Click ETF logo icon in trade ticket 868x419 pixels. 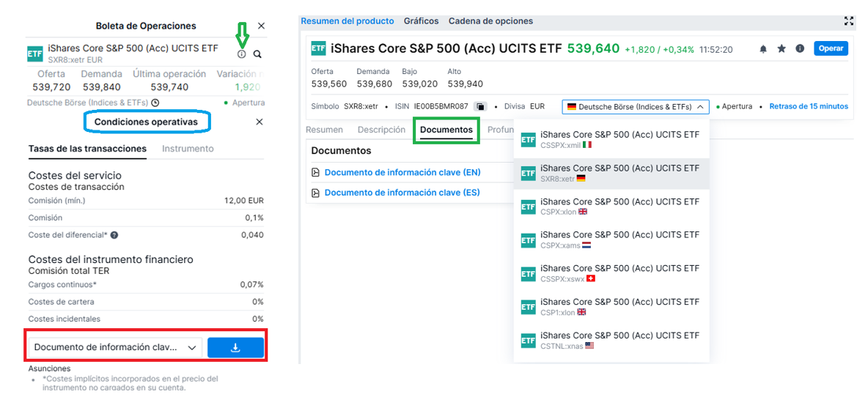click(x=35, y=54)
